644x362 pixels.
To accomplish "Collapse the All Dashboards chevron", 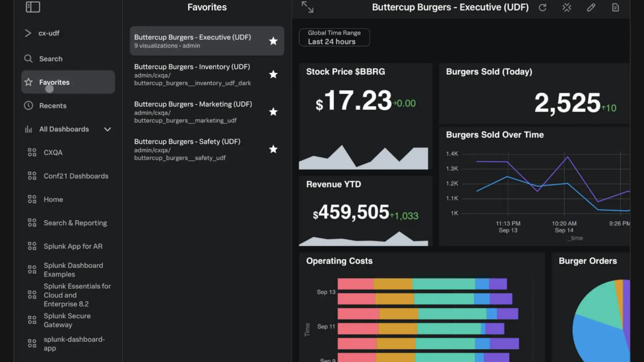I will [x=107, y=129].
